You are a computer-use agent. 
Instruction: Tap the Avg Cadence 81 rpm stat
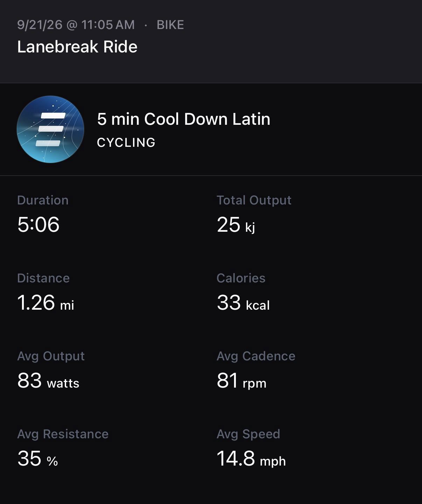click(256, 370)
